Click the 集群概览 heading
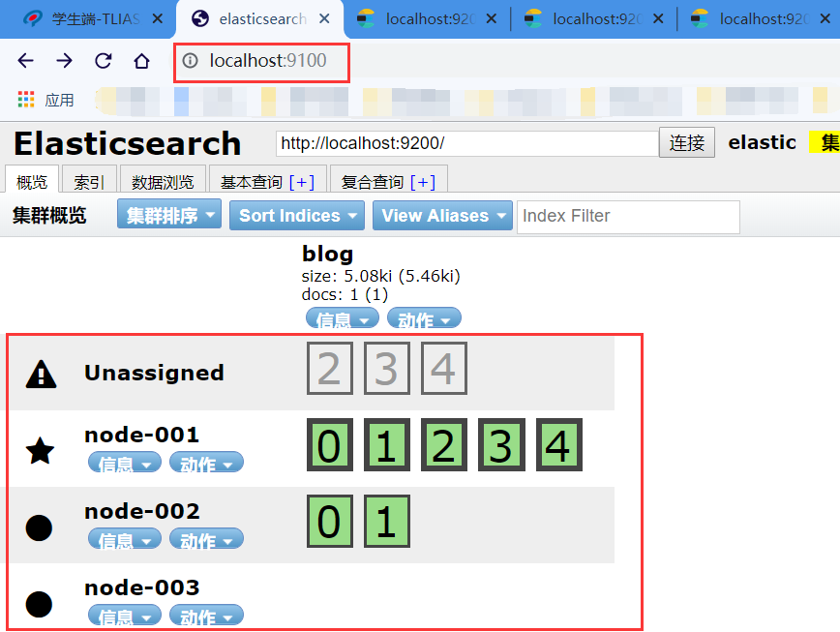 [x=49, y=215]
